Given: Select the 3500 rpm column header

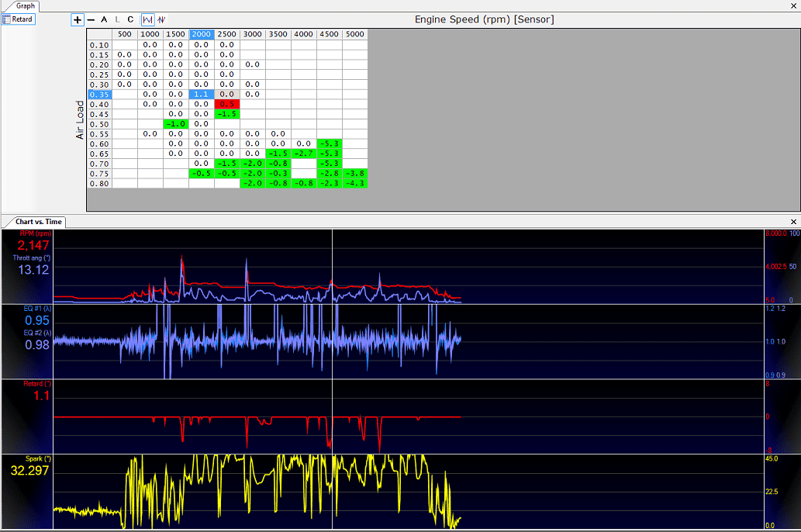Looking at the screenshot, I should tap(278, 34).
